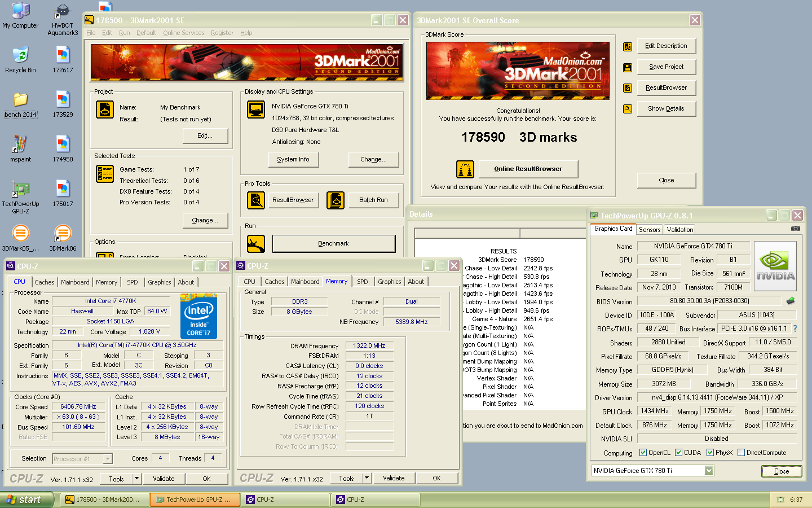812x508 pixels.
Task: Click the GPU-Z BIOS save chip icon
Action: pyautogui.click(x=791, y=301)
